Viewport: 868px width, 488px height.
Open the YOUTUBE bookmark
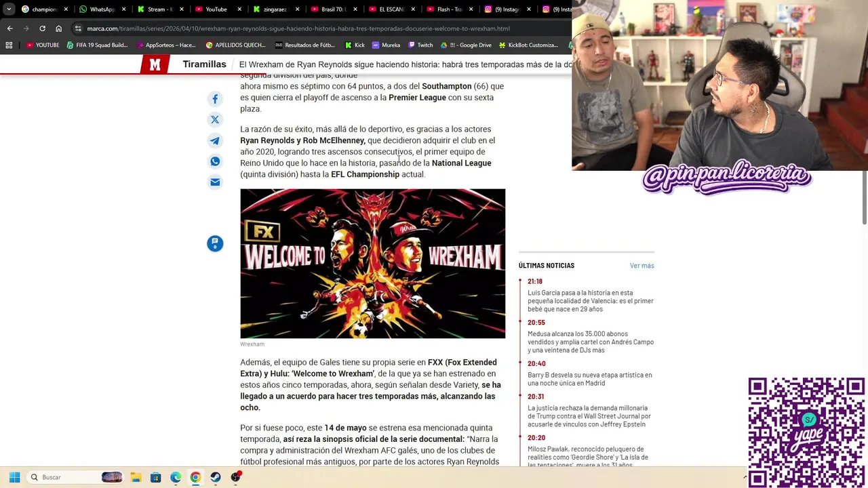42,45
